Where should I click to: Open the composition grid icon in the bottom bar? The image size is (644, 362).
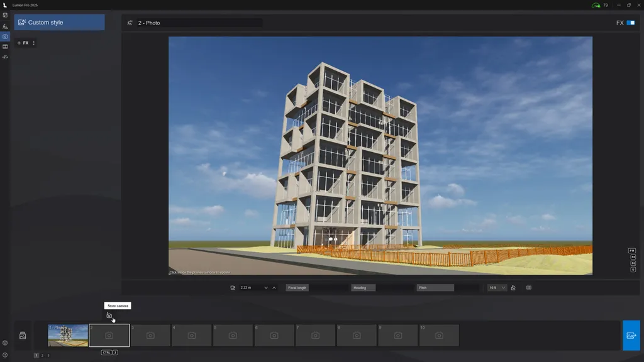pyautogui.click(x=528, y=287)
